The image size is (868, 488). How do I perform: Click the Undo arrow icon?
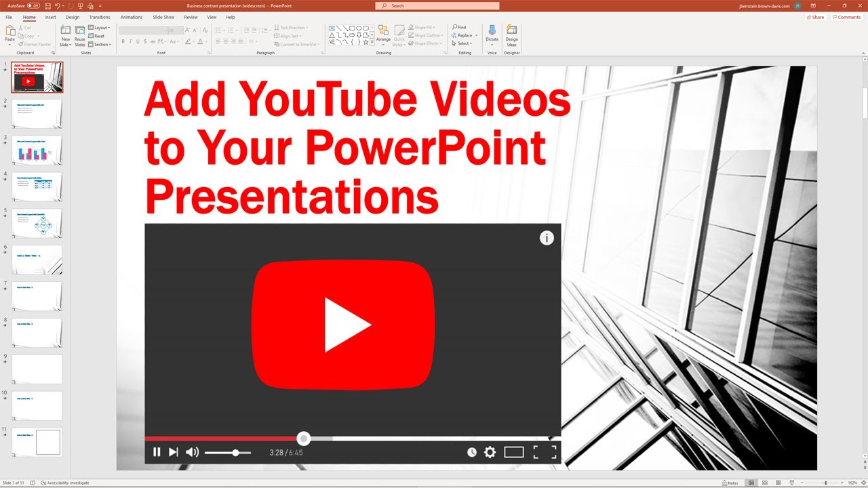[x=58, y=5]
